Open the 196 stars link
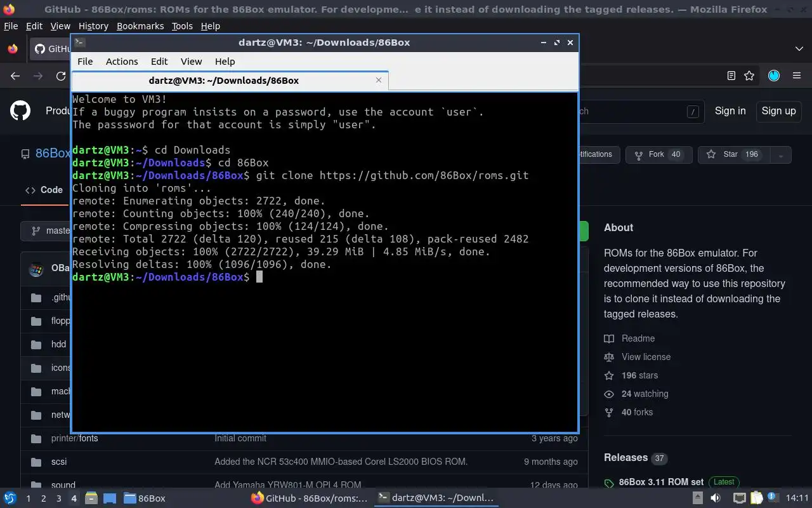The height and width of the screenshot is (508, 812). click(x=639, y=375)
